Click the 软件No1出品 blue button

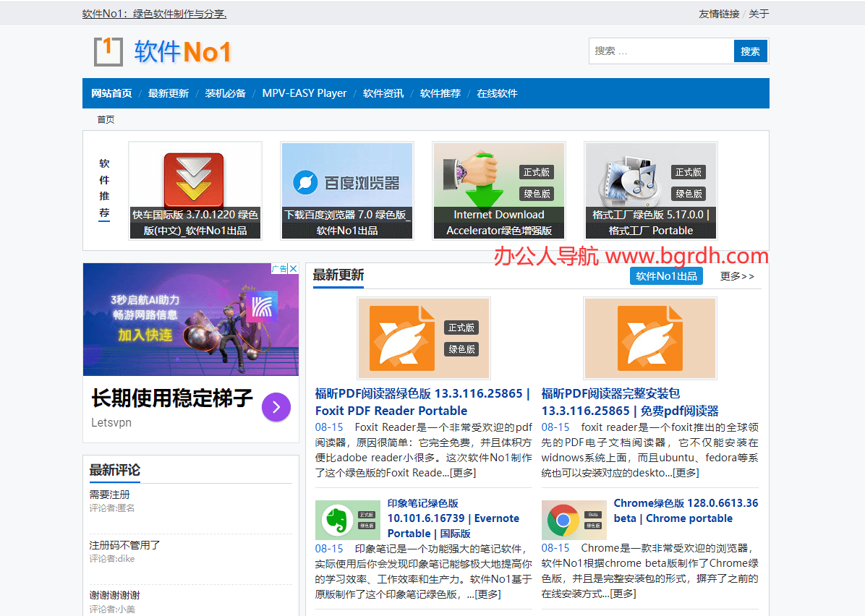(x=666, y=276)
